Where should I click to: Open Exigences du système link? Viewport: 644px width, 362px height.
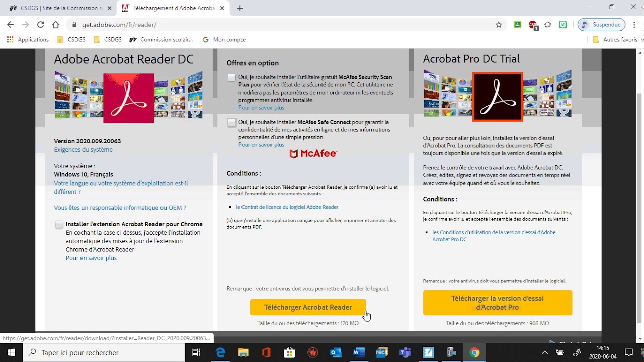[84, 150]
